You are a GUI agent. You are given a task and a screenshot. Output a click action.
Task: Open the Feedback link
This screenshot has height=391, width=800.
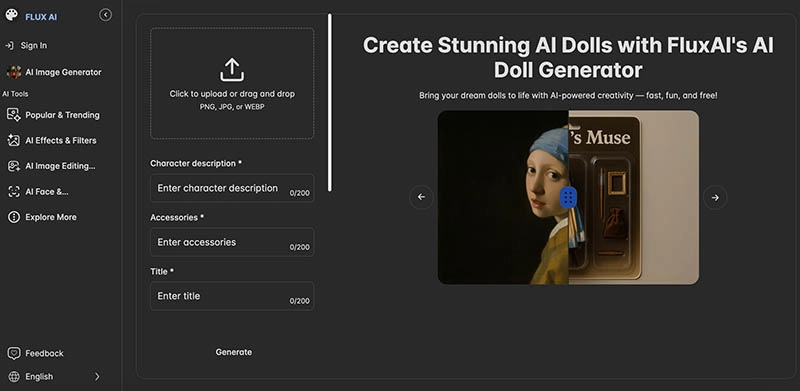click(44, 353)
